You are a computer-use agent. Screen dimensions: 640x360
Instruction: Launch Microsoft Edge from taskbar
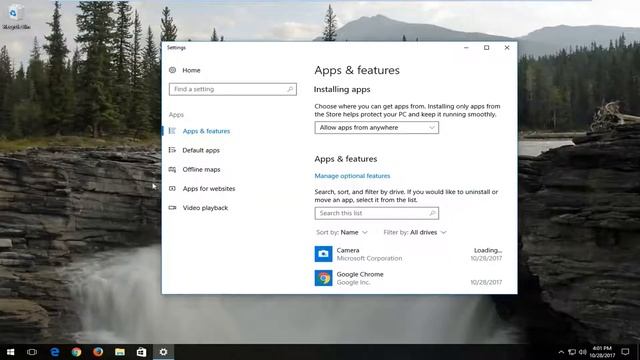(x=55, y=352)
